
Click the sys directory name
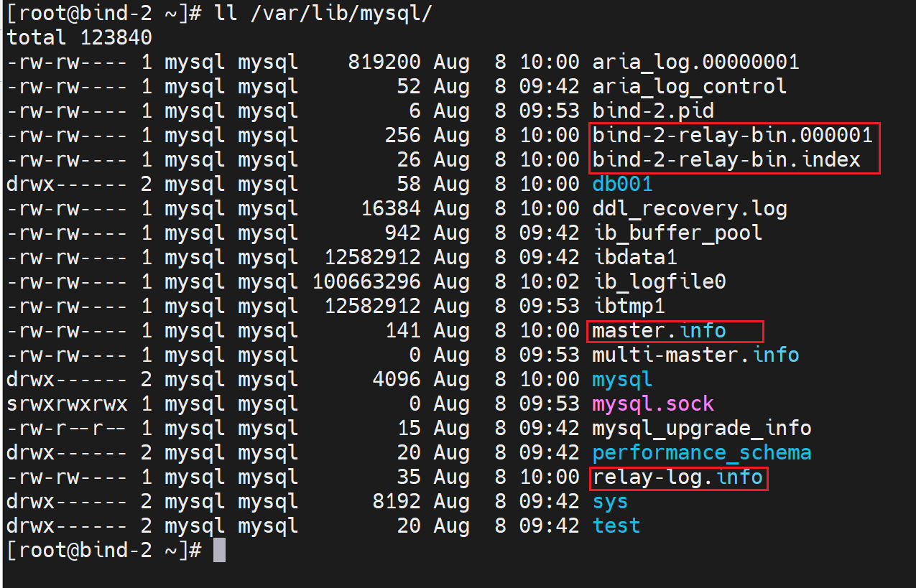[x=610, y=502]
